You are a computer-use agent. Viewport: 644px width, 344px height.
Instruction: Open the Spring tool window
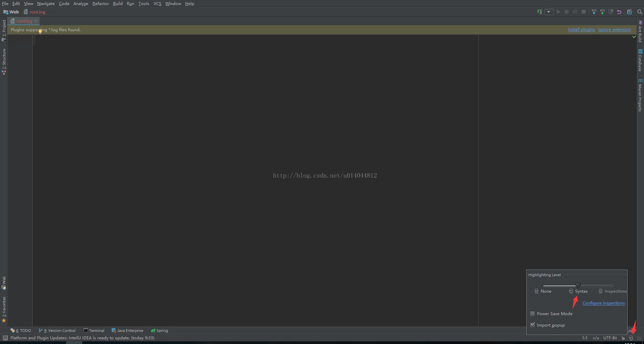tap(159, 330)
